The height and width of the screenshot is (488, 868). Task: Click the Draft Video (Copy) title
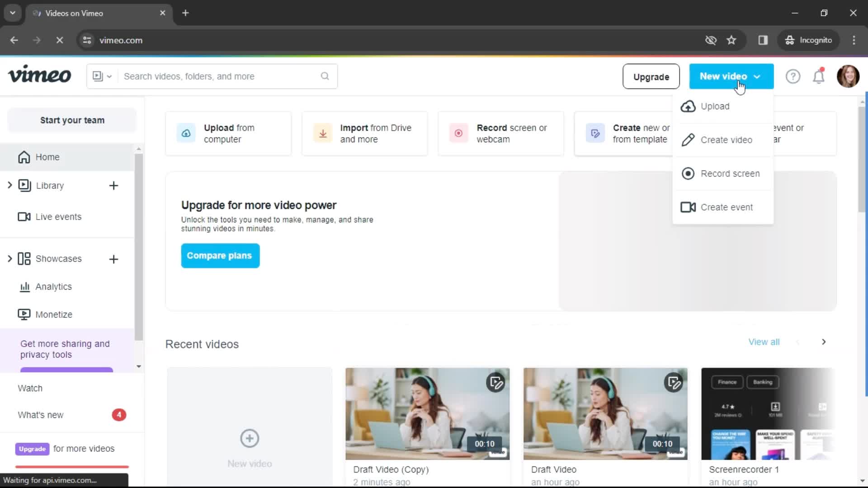pos(391,469)
